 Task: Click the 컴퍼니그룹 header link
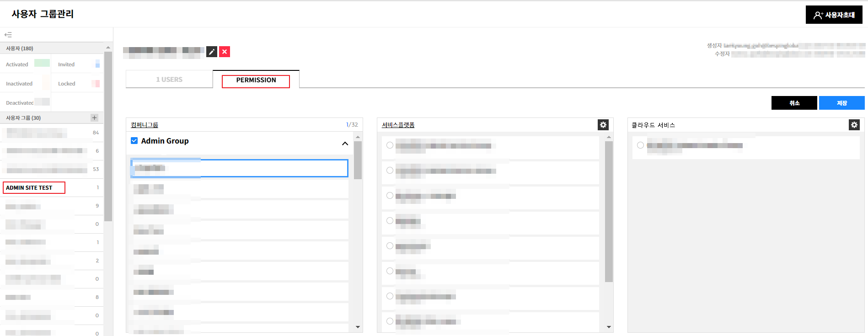[x=145, y=125]
